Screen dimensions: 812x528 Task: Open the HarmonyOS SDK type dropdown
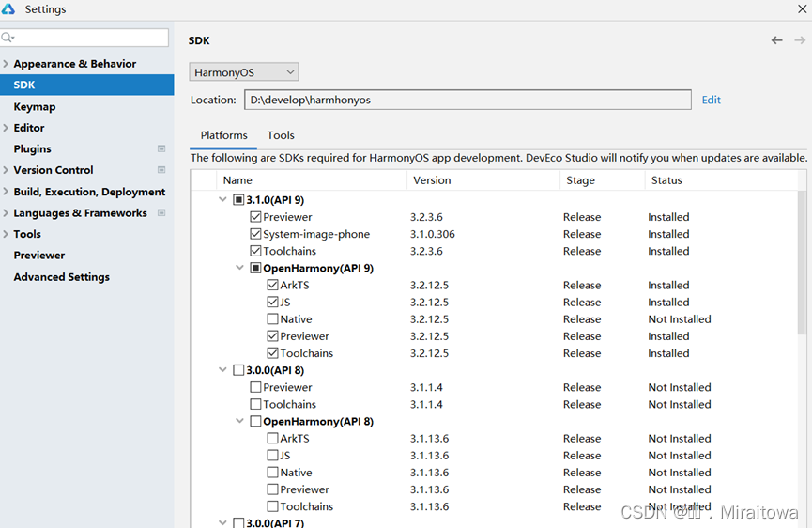point(244,72)
